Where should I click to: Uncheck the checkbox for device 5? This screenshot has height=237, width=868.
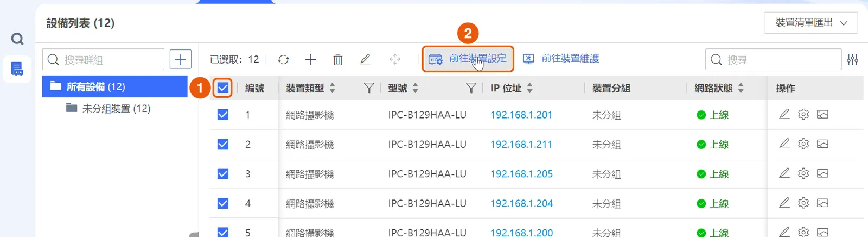coord(223,232)
